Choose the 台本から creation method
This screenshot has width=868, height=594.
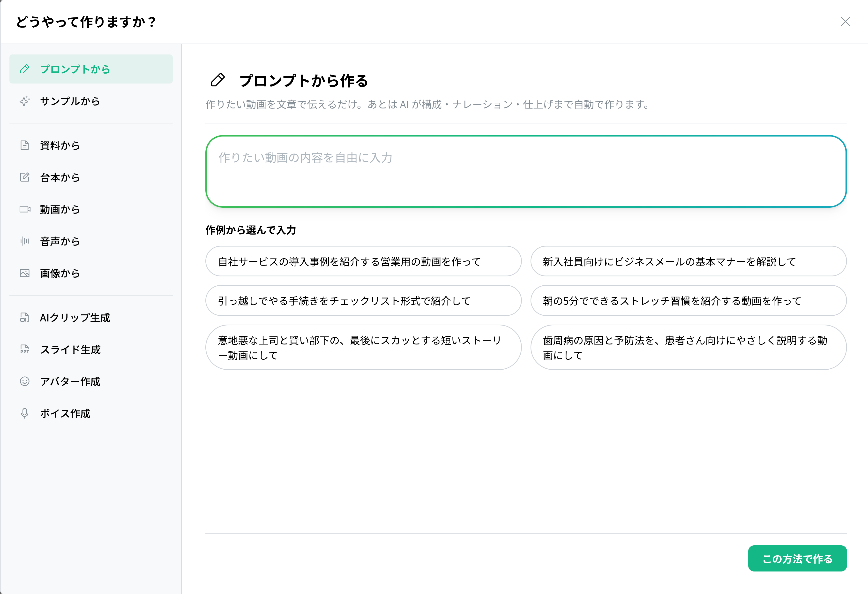pyautogui.click(x=91, y=177)
